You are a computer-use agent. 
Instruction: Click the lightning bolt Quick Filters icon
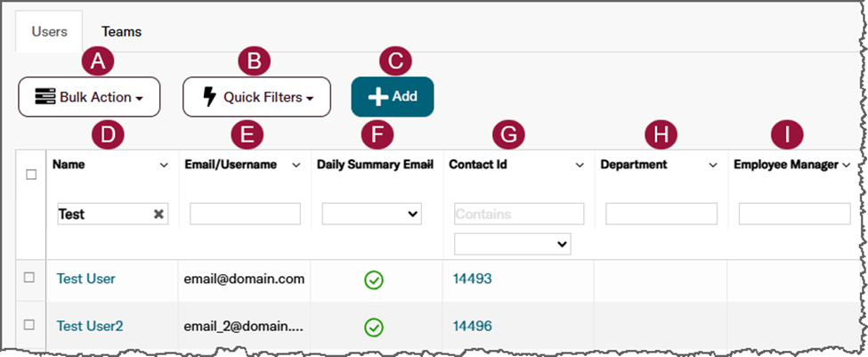click(x=210, y=97)
